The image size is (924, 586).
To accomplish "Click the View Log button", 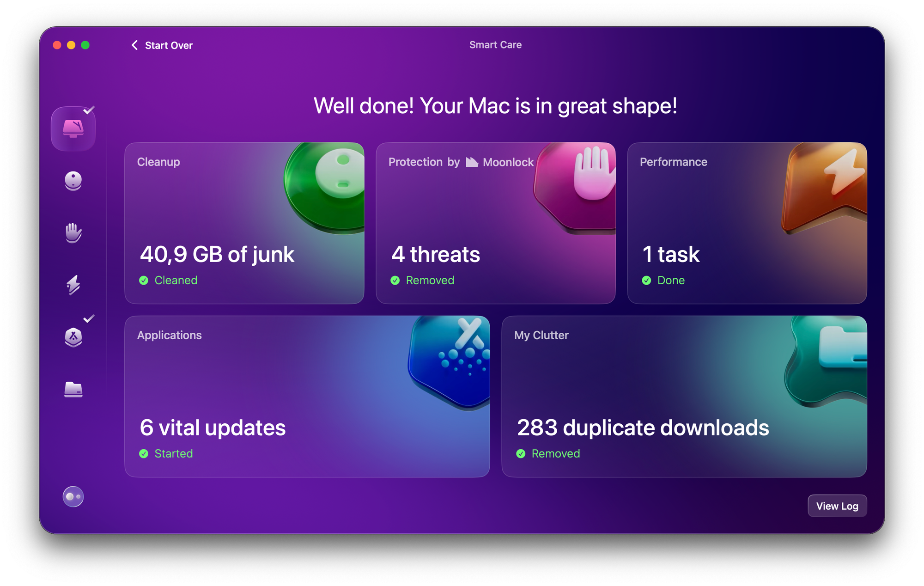I will 837,506.
